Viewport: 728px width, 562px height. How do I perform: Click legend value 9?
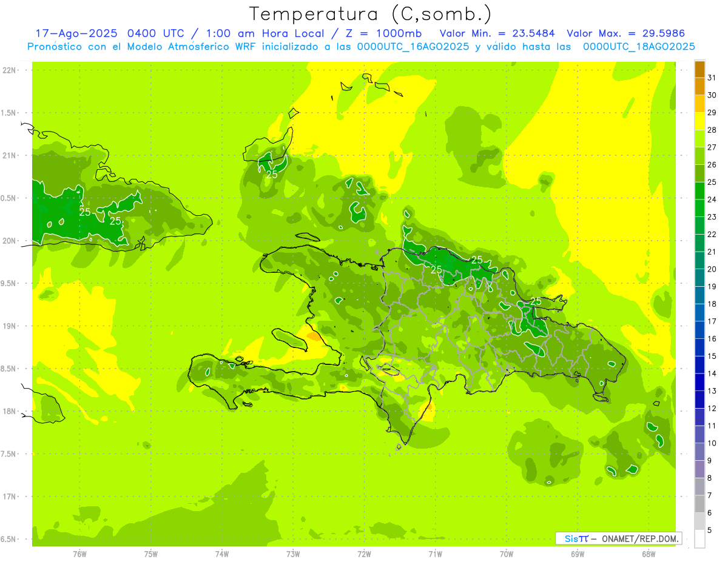710,461
